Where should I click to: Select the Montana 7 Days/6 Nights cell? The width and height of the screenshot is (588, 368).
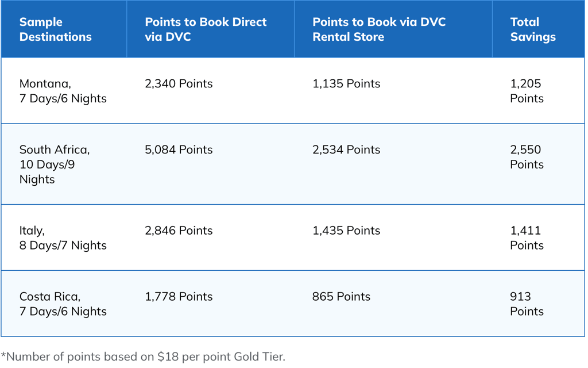63,91
